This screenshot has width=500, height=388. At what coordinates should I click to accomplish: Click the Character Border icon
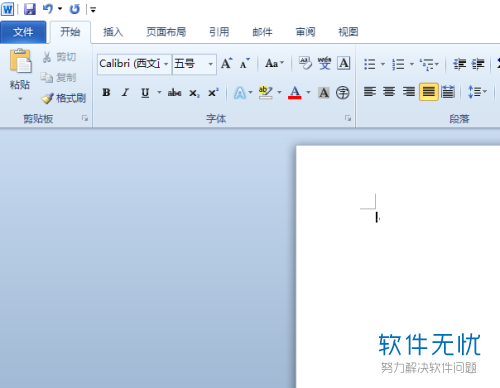click(x=344, y=63)
